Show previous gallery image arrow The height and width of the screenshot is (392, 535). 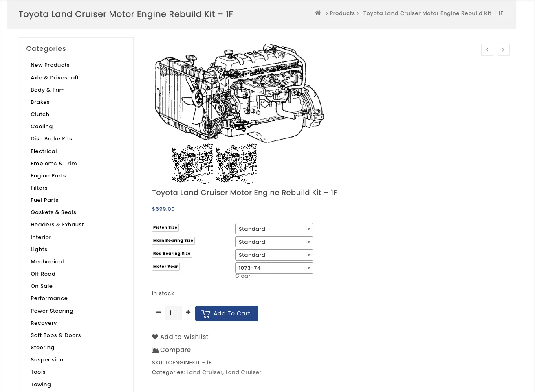(x=160, y=94)
